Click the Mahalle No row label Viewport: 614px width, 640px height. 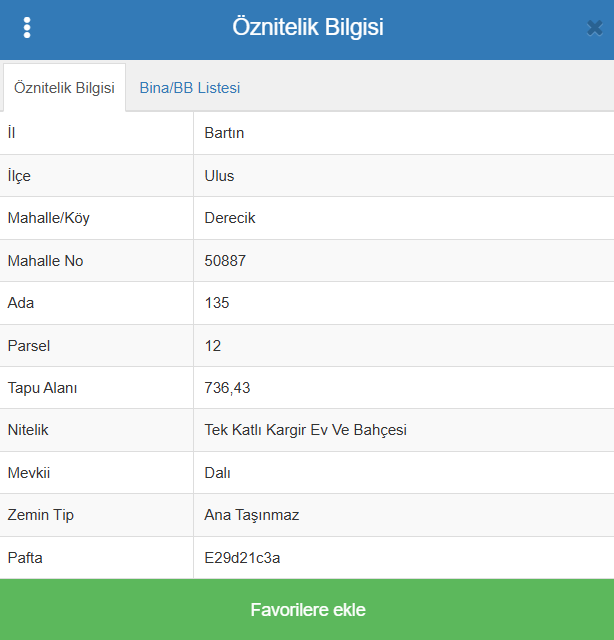click(45, 261)
